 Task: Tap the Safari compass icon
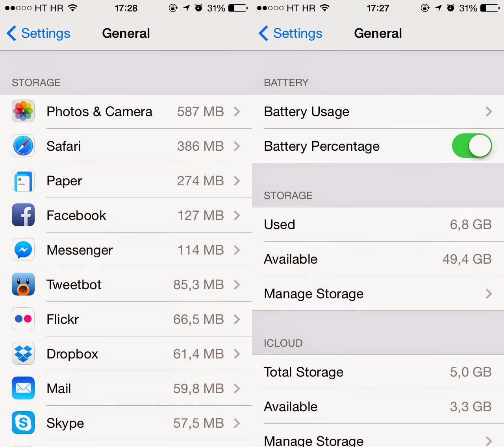coord(23,146)
